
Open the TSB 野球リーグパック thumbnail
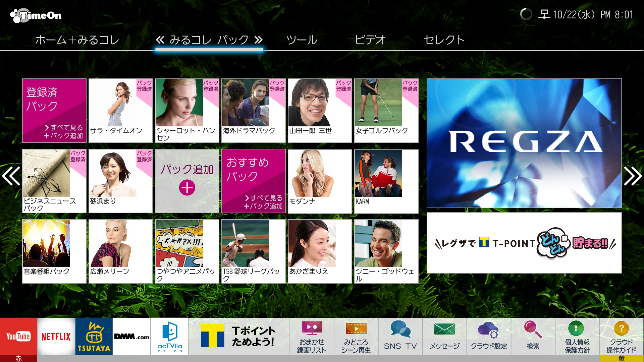coord(254,251)
